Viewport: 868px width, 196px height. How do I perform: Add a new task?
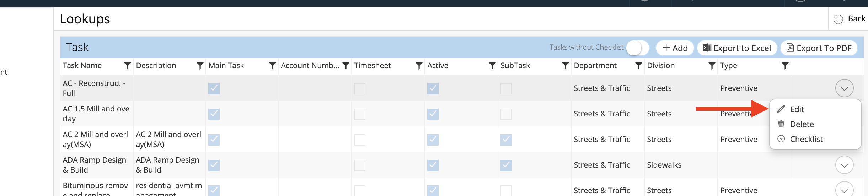675,48
